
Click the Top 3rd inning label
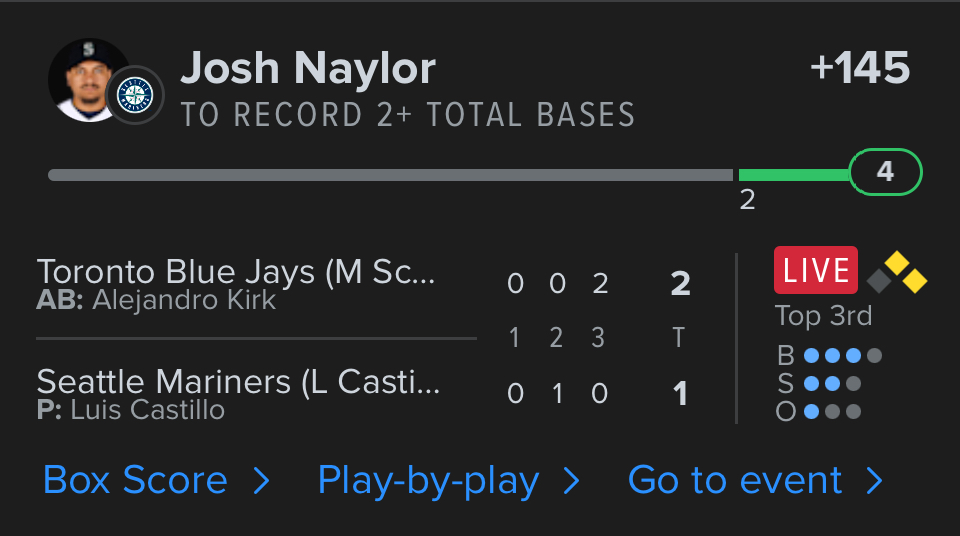pyautogui.click(x=823, y=316)
